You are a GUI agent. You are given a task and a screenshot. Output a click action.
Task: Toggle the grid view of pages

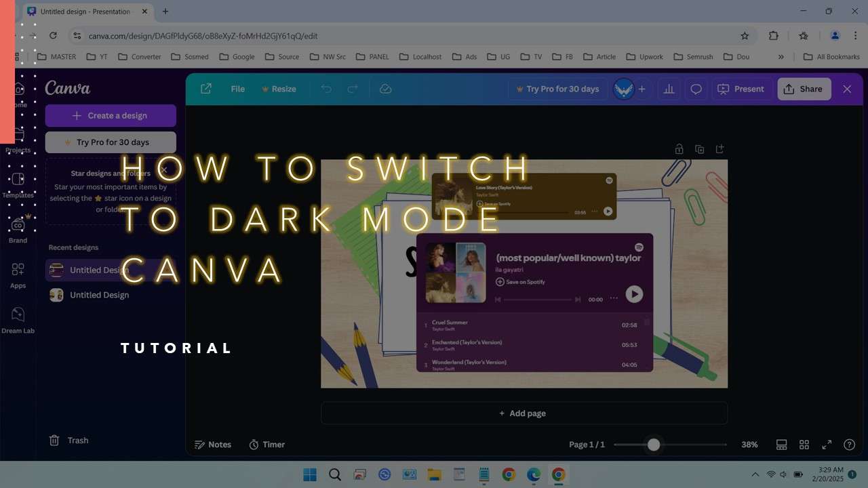click(x=804, y=445)
